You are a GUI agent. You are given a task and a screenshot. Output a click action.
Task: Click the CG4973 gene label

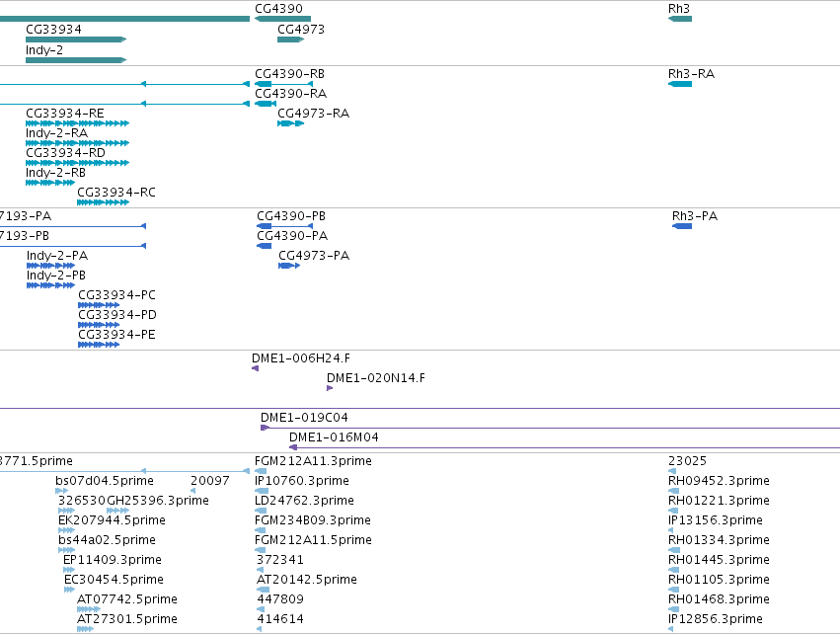click(x=301, y=30)
